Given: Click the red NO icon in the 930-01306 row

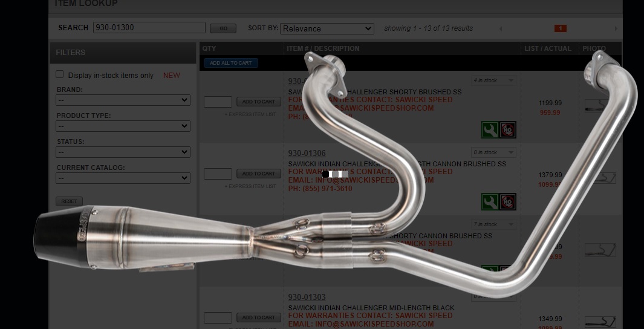Looking at the screenshot, I should click(x=508, y=201).
